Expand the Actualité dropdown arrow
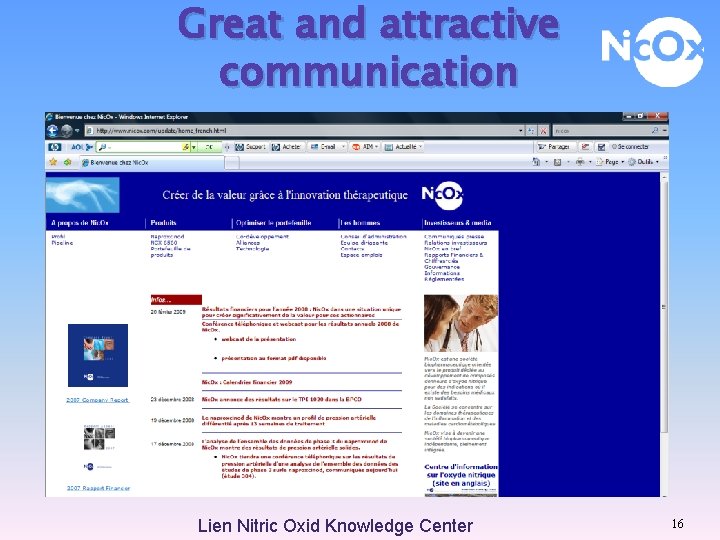720x540 pixels. coord(420,147)
